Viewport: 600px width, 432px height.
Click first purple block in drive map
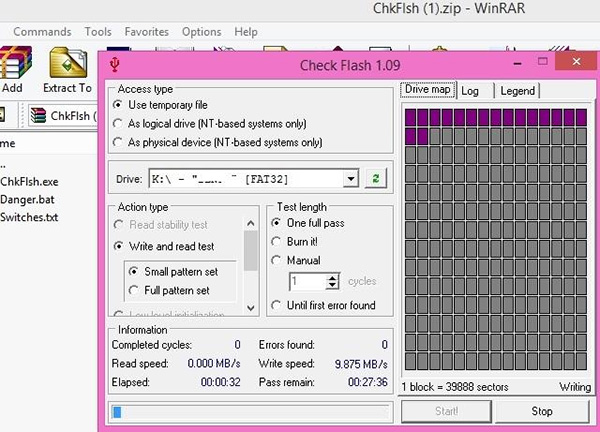410,117
